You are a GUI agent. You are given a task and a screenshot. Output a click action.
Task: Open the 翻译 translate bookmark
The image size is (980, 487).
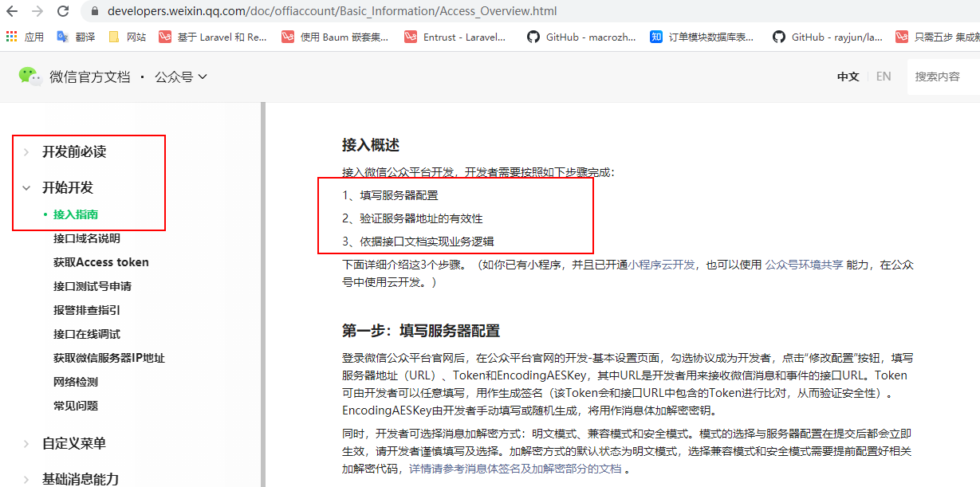(76, 37)
